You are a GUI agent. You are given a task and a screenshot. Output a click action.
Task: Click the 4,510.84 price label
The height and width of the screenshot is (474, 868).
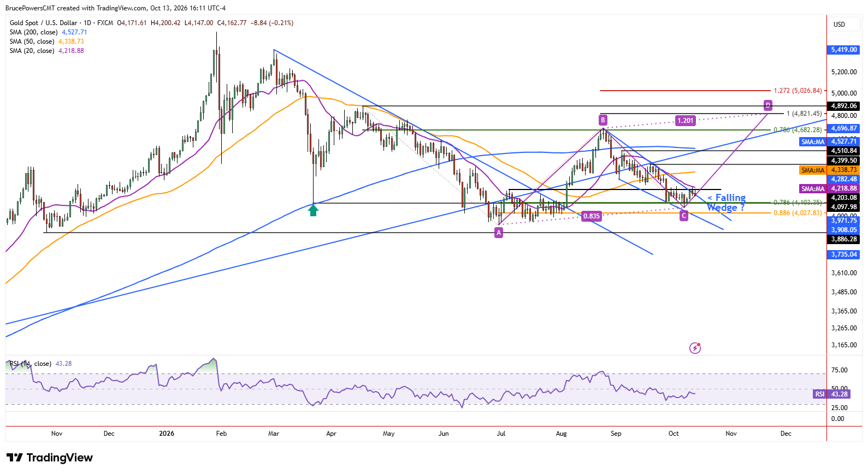pyautogui.click(x=845, y=151)
